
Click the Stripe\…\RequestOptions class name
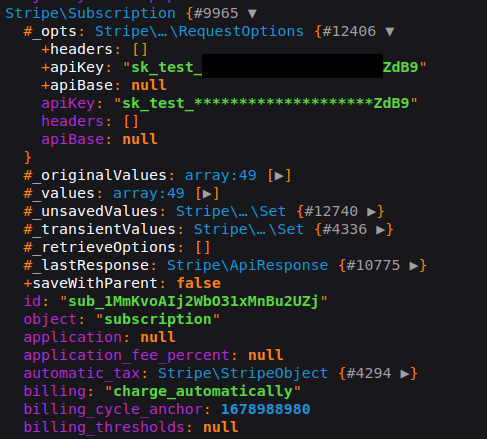tap(199, 32)
